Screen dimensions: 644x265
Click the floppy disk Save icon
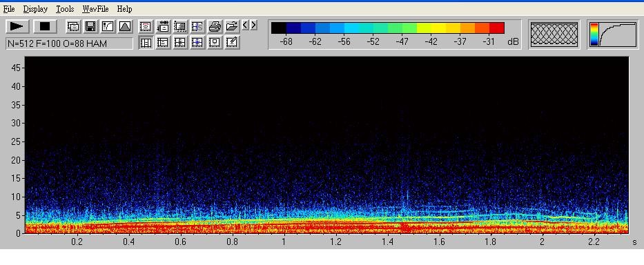90,27
